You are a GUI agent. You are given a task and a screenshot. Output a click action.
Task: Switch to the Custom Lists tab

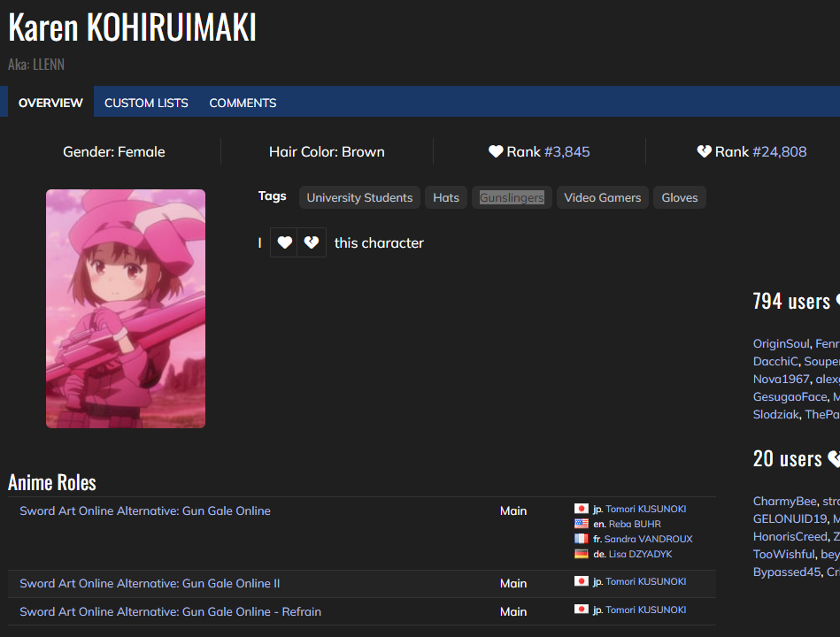point(146,103)
